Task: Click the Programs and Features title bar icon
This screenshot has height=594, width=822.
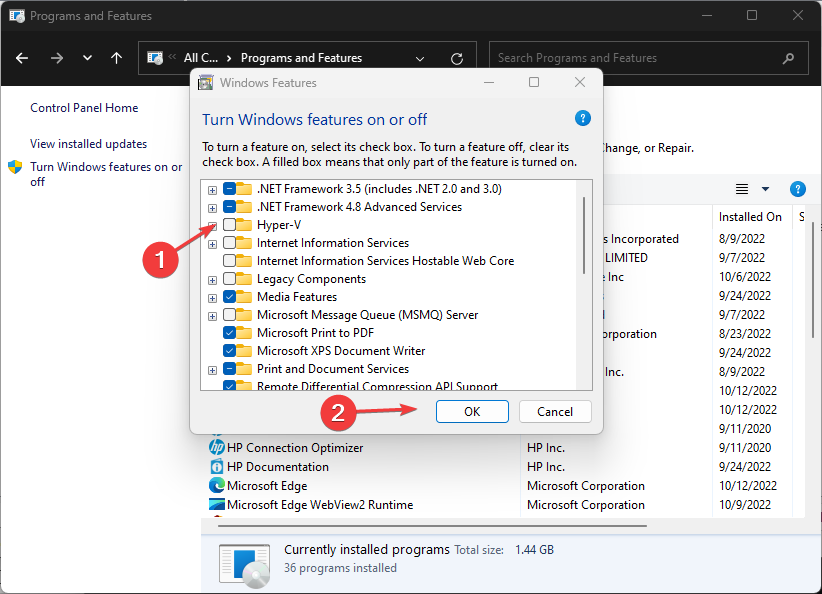Action: [x=17, y=16]
